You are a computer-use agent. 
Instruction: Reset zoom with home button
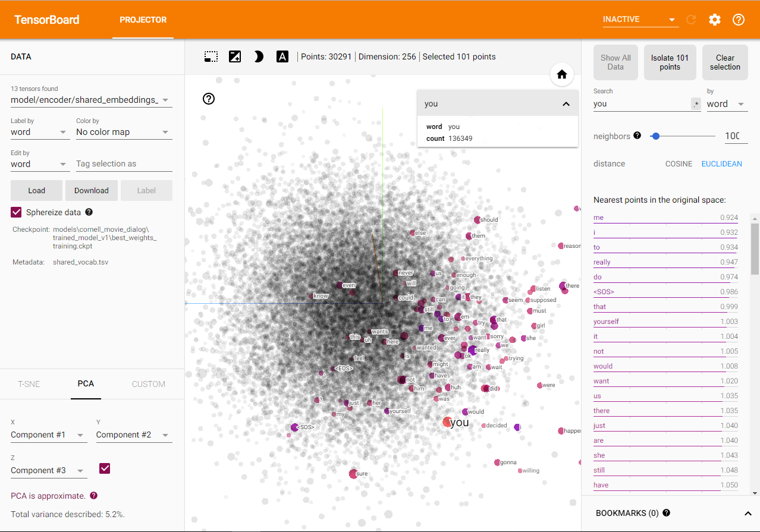click(562, 75)
